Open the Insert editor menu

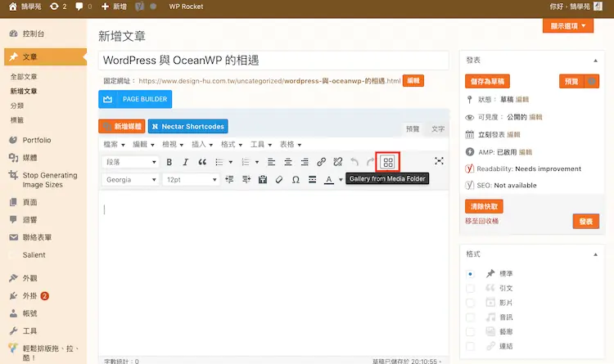[202, 145]
